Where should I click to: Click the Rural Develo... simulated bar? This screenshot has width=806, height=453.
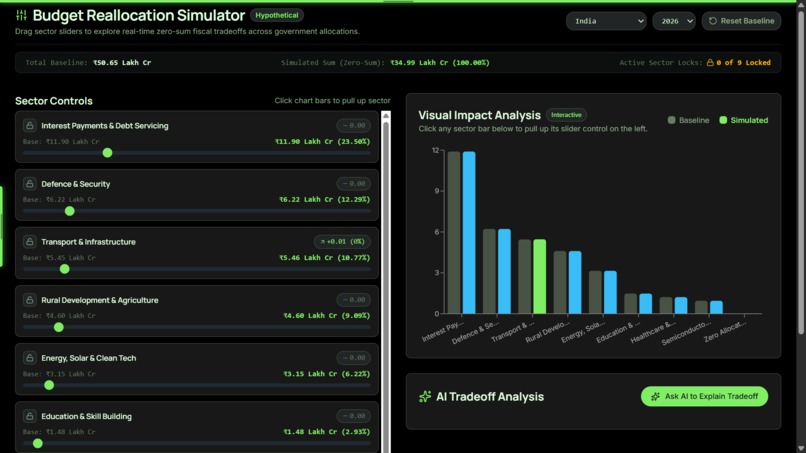tap(575, 282)
